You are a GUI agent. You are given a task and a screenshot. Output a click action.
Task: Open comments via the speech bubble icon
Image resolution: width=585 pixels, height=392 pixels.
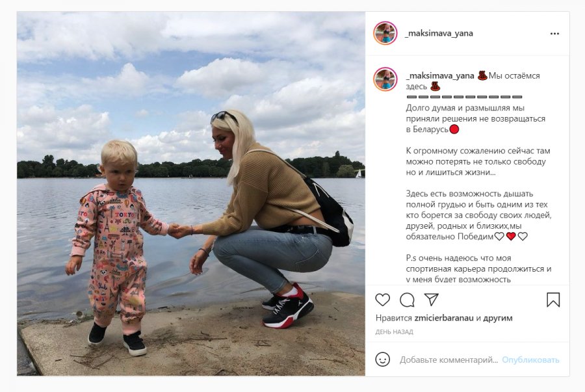click(407, 300)
